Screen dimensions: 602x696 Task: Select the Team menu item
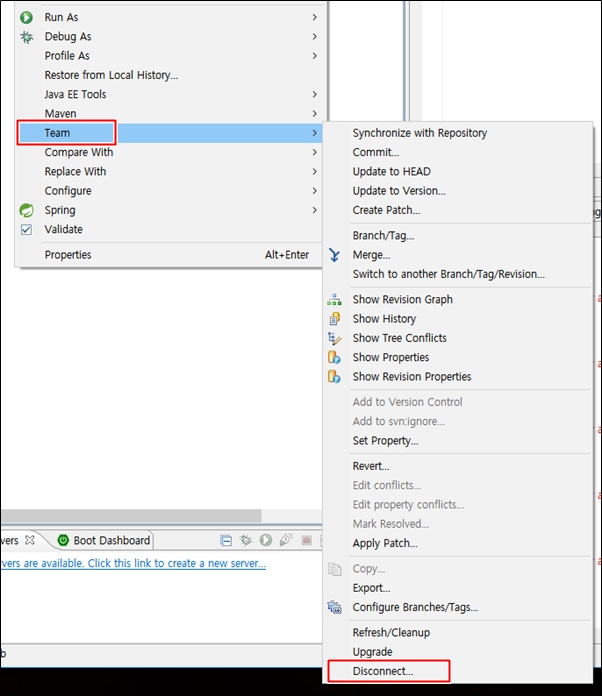pyautogui.click(x=169, y=133)
